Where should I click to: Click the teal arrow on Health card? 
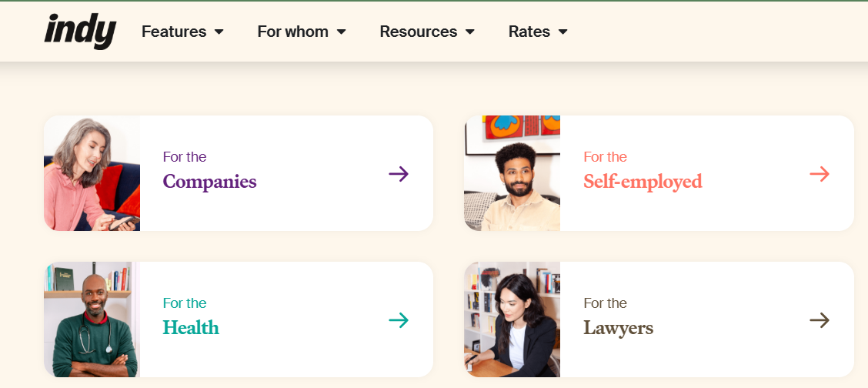point(399,320)
